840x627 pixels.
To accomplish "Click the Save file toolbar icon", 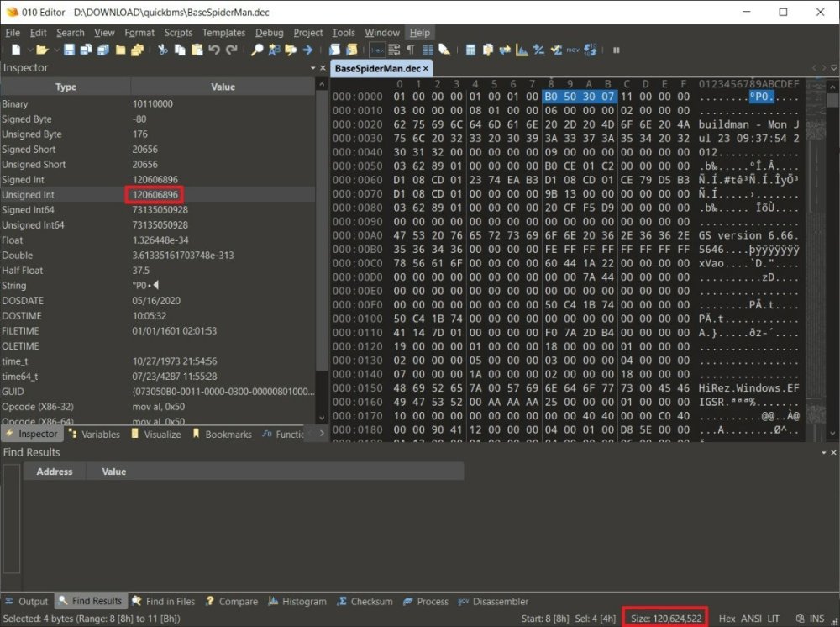I will pos(70,50).
